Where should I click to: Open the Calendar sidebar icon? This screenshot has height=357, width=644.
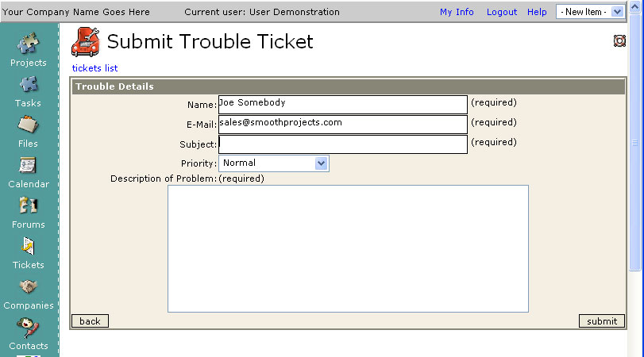click(28, 165)
